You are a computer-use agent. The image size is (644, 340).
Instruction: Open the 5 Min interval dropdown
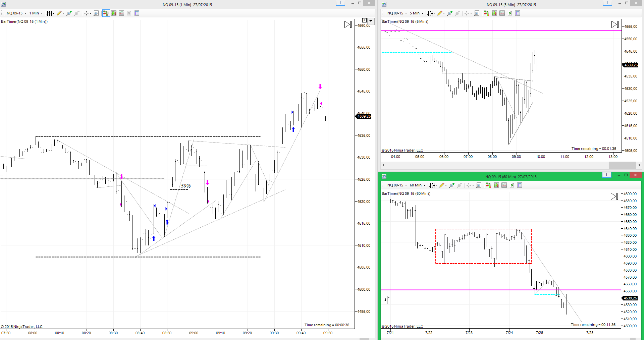click(x=417, y=13)
